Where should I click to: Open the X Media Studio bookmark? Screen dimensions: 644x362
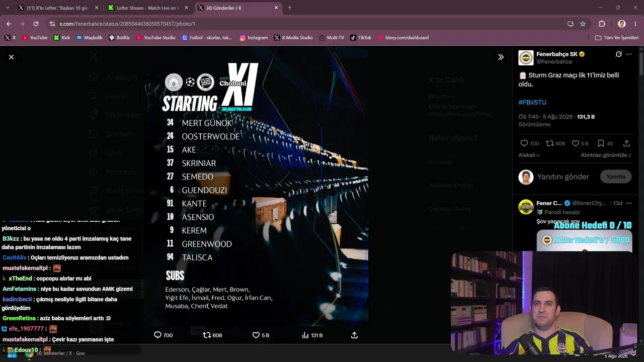[x=293, y=38]
